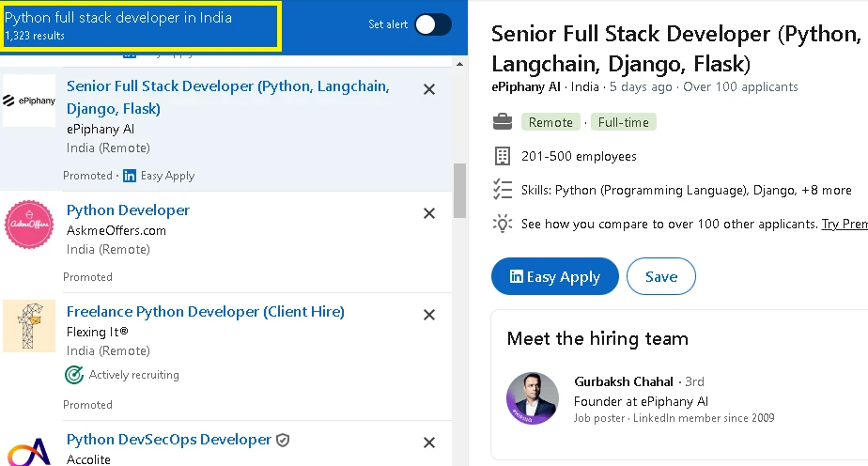Open the ePiphany company logo
868x466 pixels.
29,101
